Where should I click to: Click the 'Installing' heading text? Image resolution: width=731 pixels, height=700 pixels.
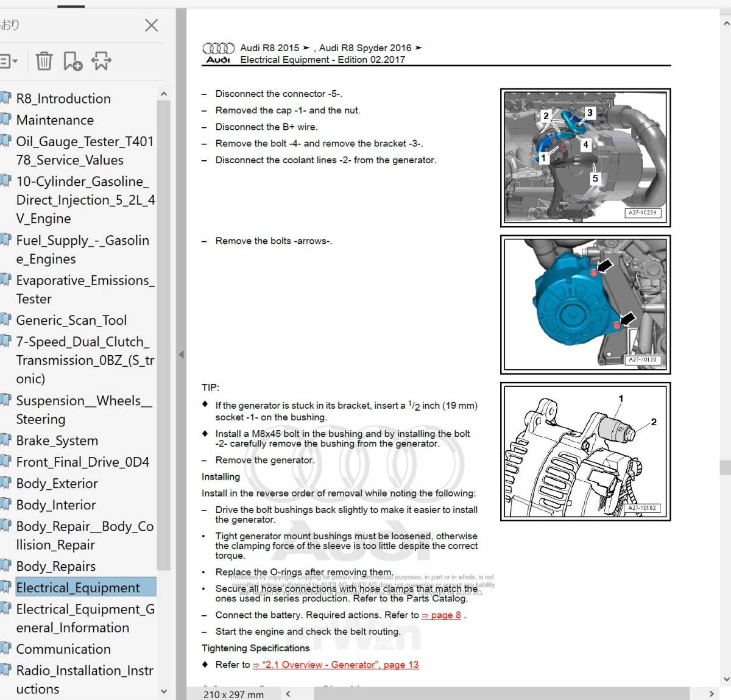[221, 477]
